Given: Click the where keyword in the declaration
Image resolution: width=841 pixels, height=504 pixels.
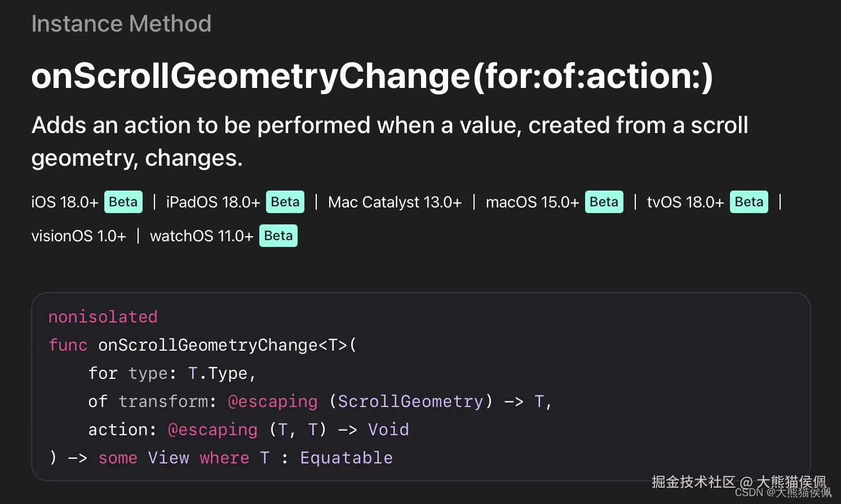Looking at the screenshot, I should pos(224,458).
